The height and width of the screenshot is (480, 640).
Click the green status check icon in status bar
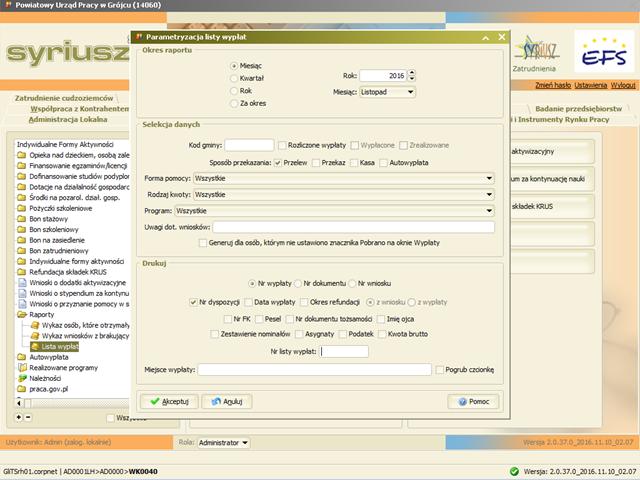pyautogui.click(x=514, y=471)
